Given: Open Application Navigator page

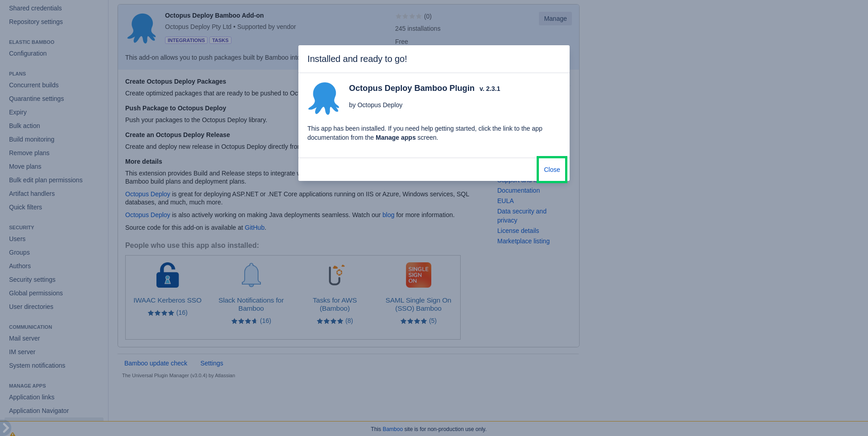Looking at the screenshot, I should (x=39, y=411).
